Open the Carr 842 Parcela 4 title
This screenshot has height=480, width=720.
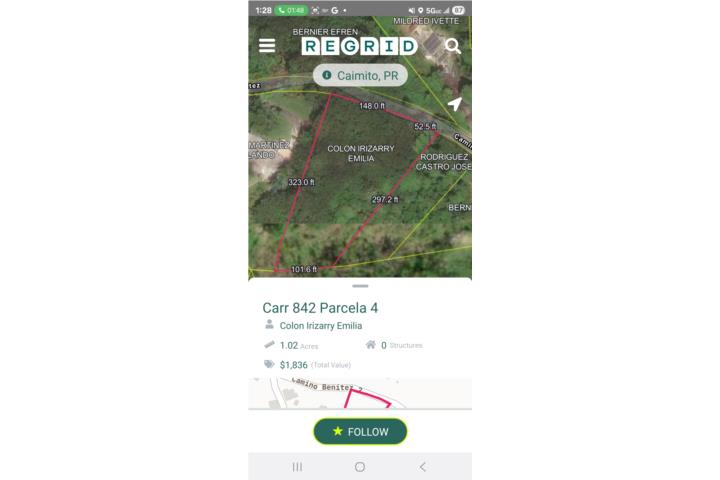(320, 308)
